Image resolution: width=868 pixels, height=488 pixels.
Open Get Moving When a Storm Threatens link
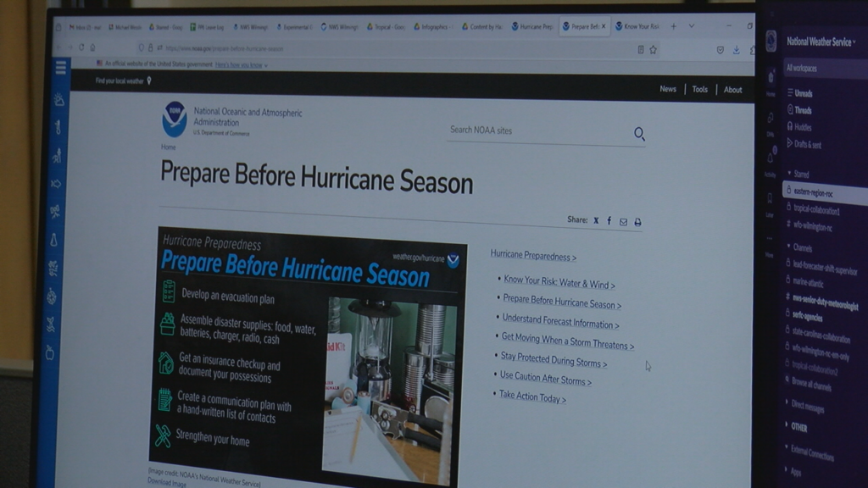coord(567,341)
